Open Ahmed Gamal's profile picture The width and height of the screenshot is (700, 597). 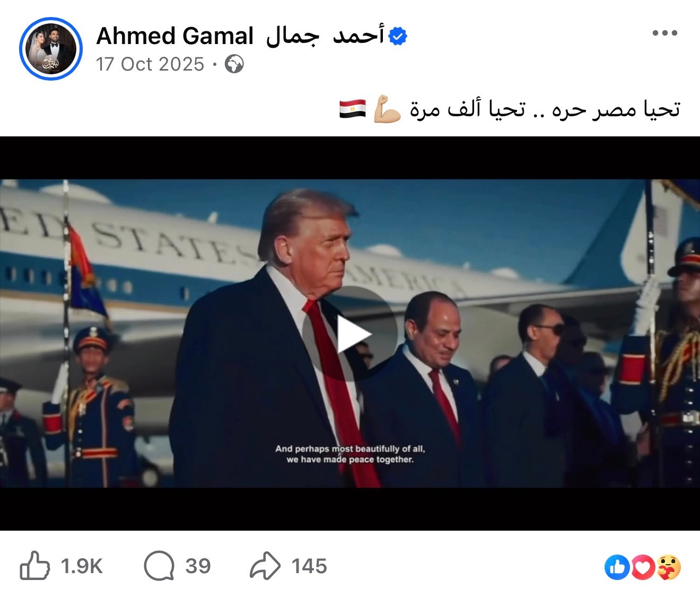[x=51, y=49]
